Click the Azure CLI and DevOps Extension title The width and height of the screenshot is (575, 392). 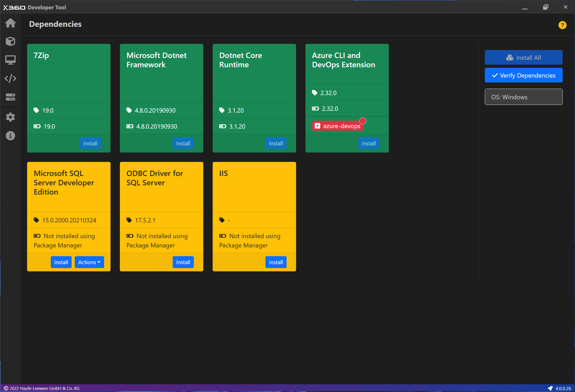click(x=344, y=60)
